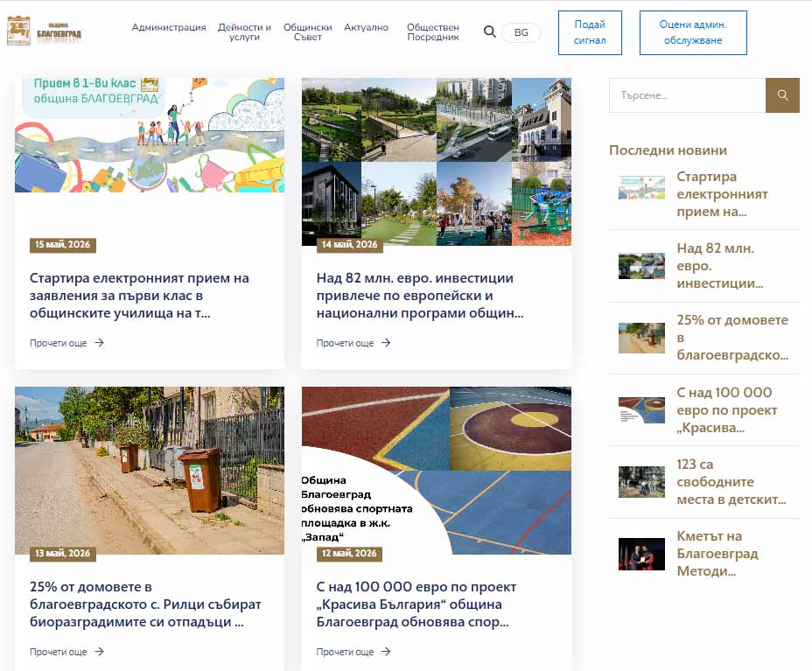The image size is (812, 671).
Task: Click 'Прочети още' under the Красива България article
Action: pyautogui.click(x=346, y=652)
